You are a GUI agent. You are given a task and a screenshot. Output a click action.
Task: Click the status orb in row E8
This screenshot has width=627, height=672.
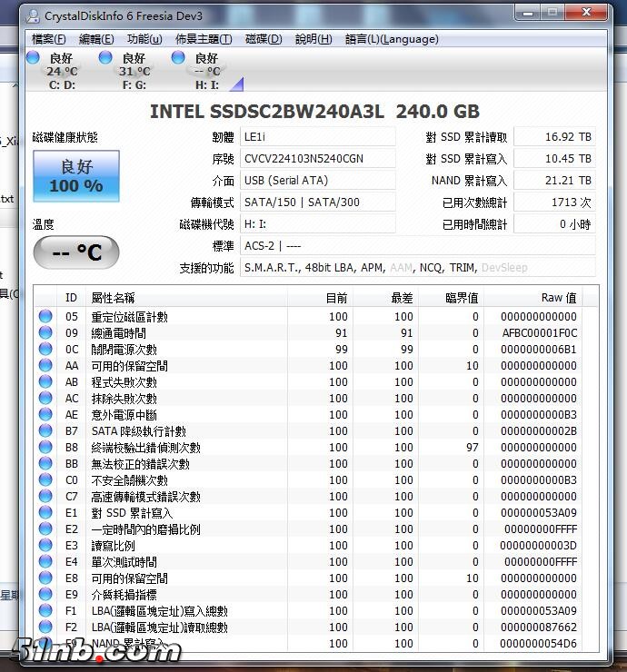45,578
